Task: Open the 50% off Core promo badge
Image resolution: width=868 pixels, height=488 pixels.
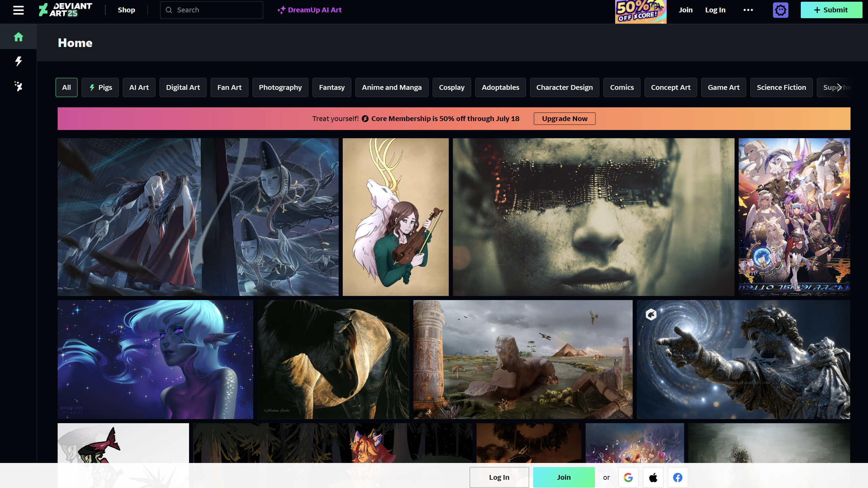Action: pyautogui.click(x=641, y=12)
